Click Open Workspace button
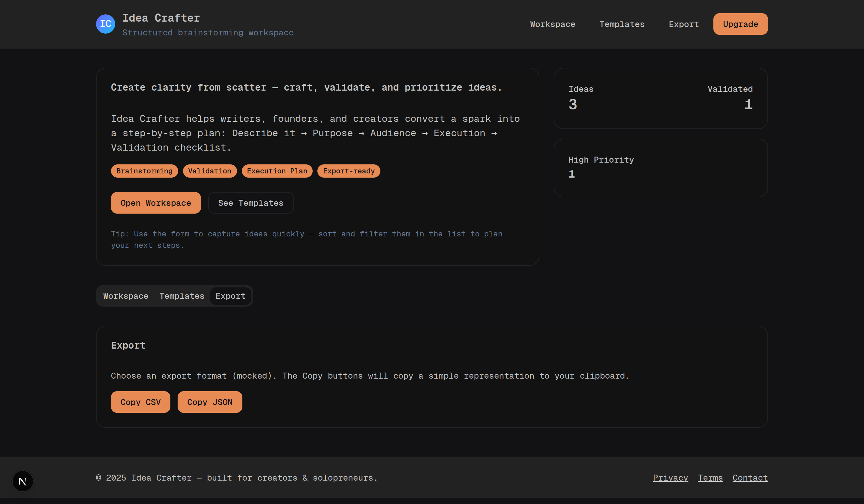The image size is (864, 504). pyautogui.click(x=156, y=203)
